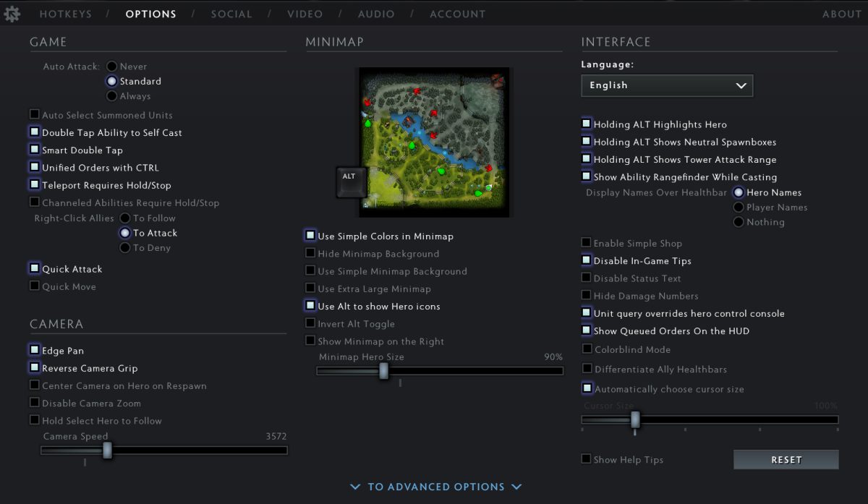Switch to the HOTKEYS tab
This screenshot has height=504, width=868.
[66, 13]
